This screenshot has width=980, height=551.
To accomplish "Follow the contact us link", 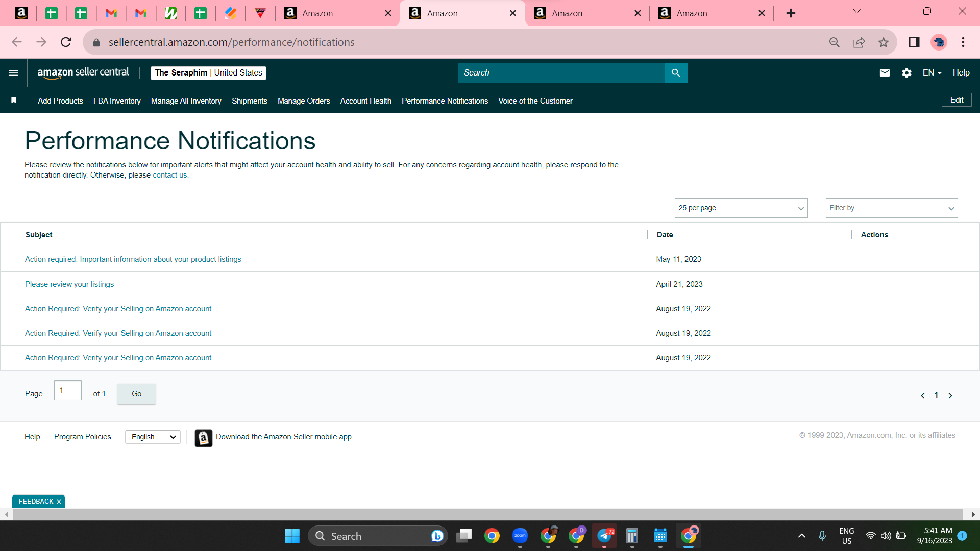I will pos(170,175).
